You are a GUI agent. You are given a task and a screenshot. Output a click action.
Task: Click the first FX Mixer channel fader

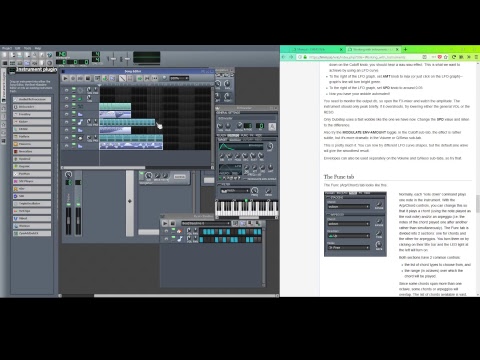(x=68, y=220)
